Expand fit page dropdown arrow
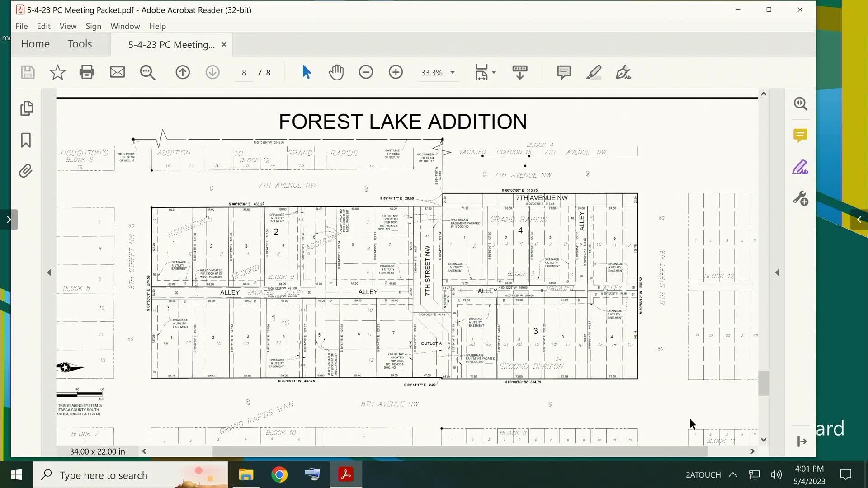Viewport: 868px width, 488px height. coord(494,72)
